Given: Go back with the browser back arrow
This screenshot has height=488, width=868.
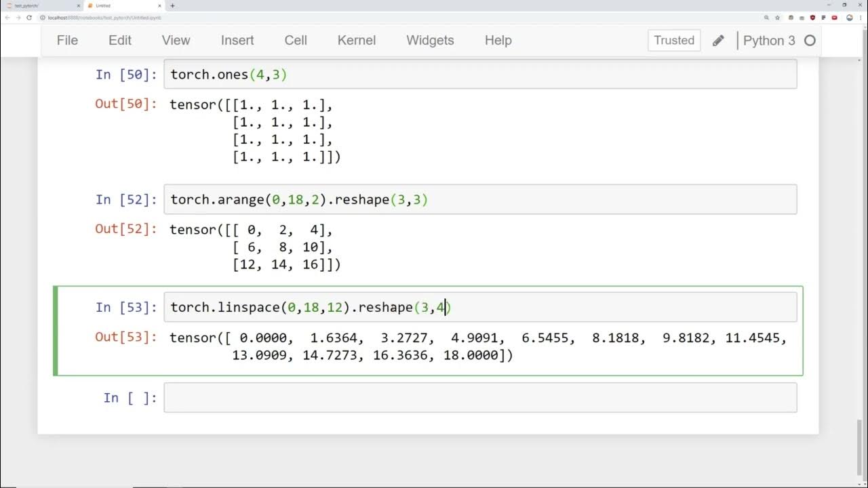Looking at the screenshot, I should (7, 18).
